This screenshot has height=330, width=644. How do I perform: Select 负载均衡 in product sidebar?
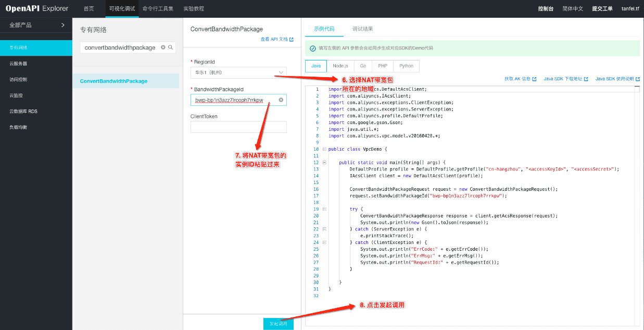click(36, 127)
